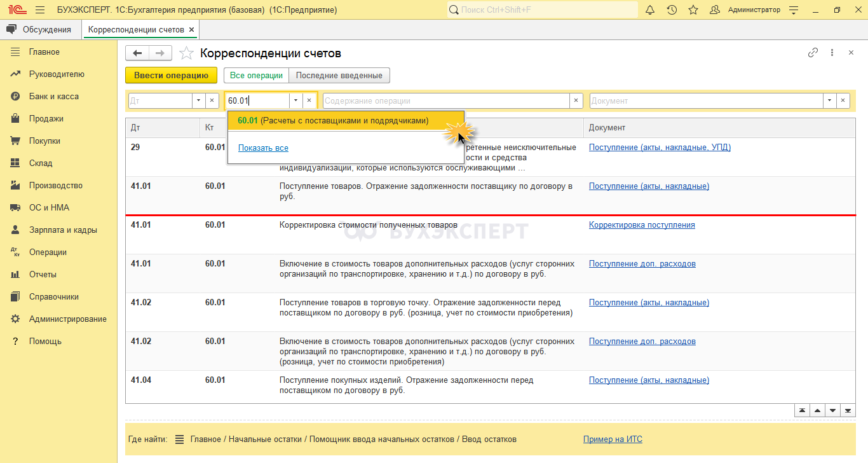The image size is (868, 463).
Task: Jump to first row with table arrow
Action: pyautogui.click(x=803, y=410)
